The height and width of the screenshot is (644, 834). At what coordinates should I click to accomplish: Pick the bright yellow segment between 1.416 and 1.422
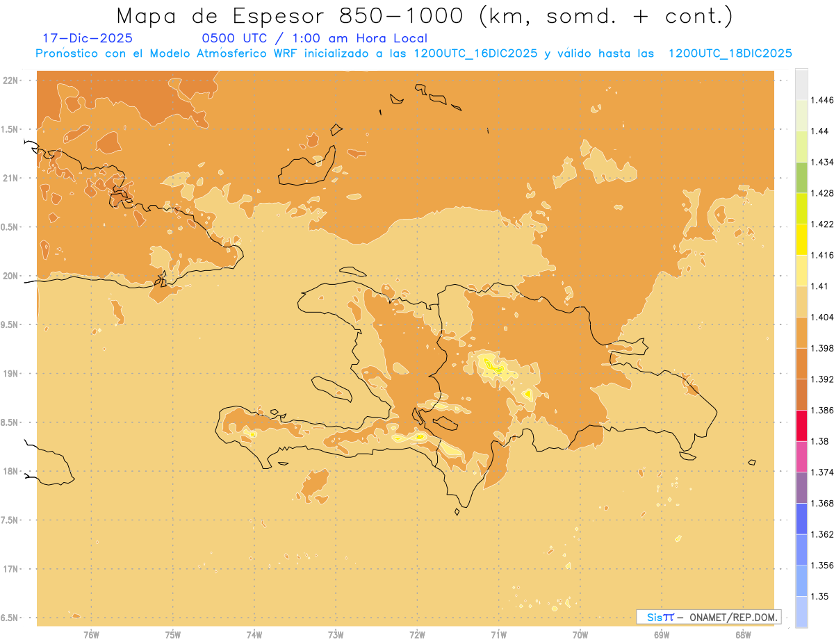[801, 239]
